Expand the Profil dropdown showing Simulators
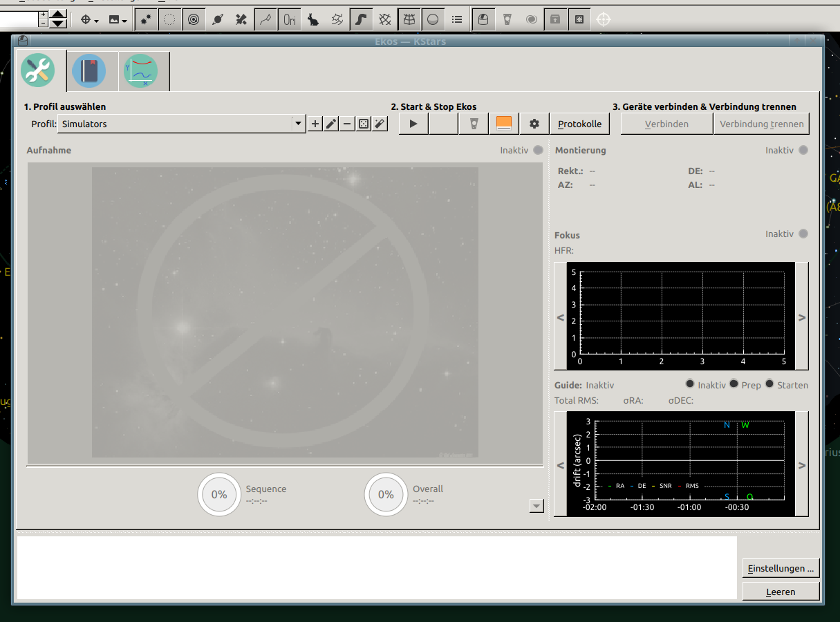840x622 pixels. [183, 124]
